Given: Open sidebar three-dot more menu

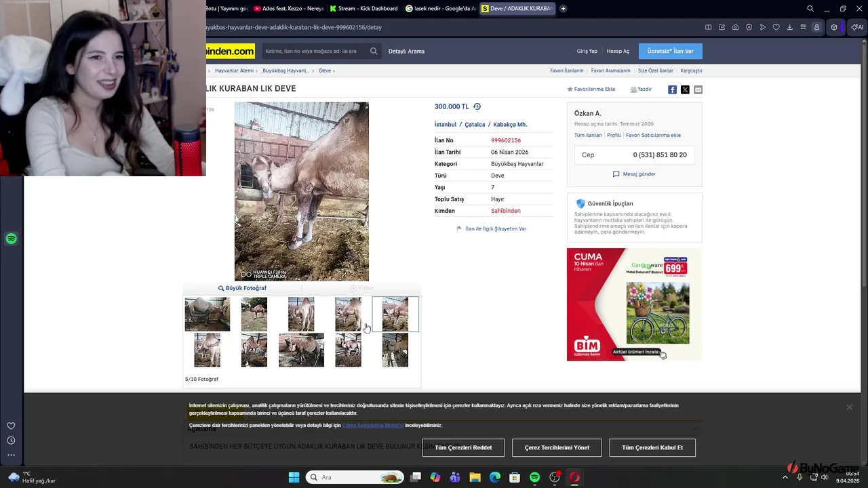Looking at the screenshot, I should click(11, 455).
